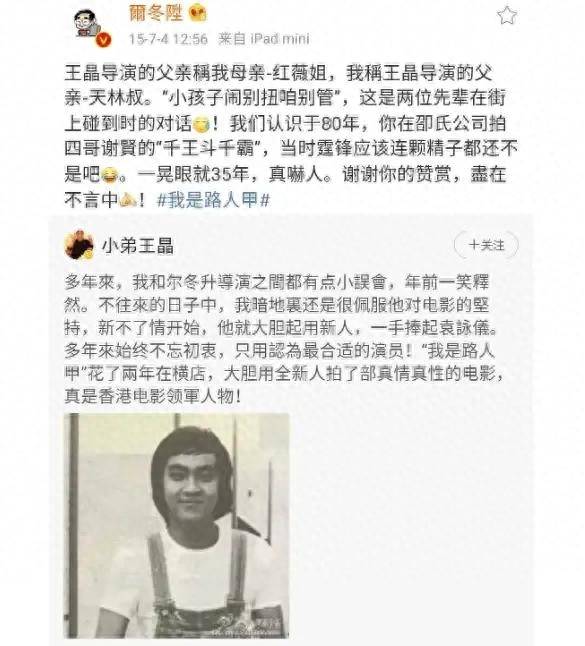The height and width of the screenshot is (646, 585).
Task: Open 小弟王晶 avatar picture
Action: pos(79,245)
